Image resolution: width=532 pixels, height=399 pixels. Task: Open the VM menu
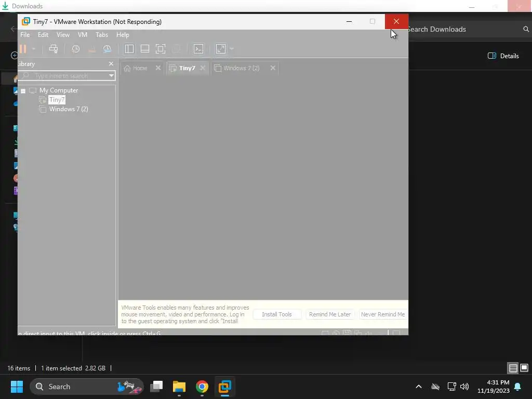click(83, 35)
